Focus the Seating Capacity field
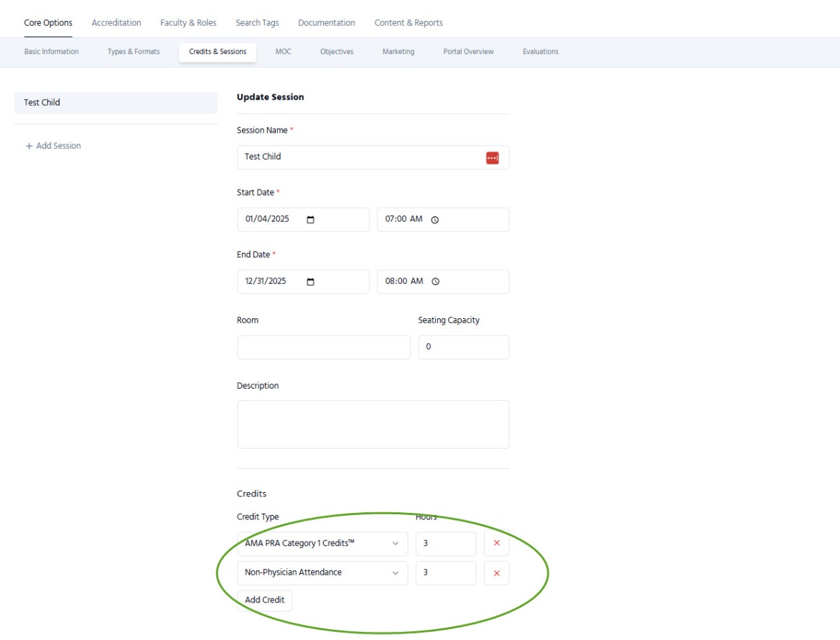This screenshot has height=640, width=840. pos(463,347)
